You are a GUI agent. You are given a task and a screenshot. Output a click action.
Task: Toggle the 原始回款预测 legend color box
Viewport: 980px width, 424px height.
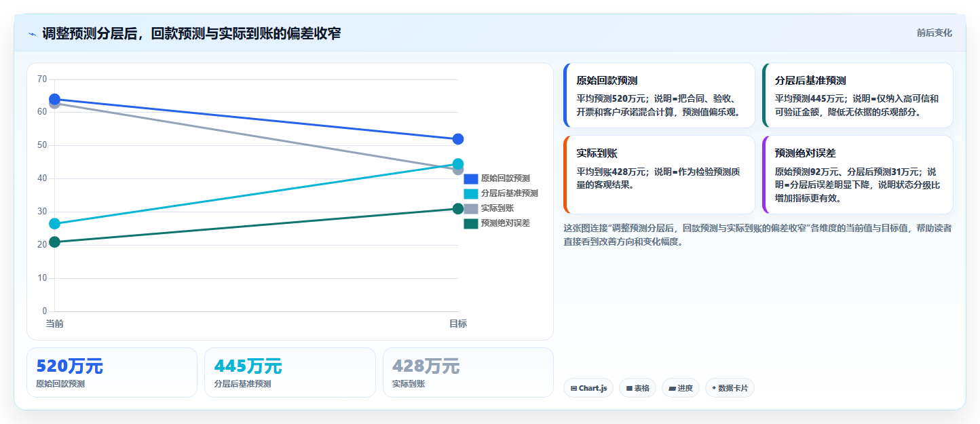pyautogui.click(x=471, y=179)
